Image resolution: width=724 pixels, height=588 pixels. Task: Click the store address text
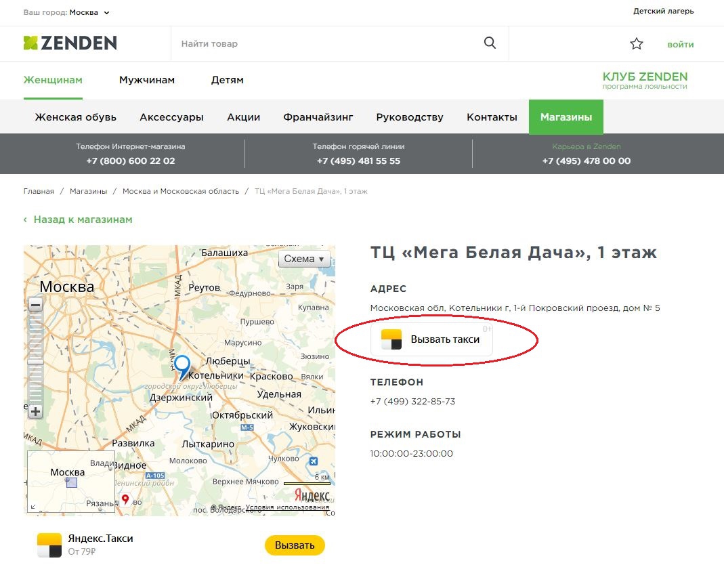click(x=515, y=308)
